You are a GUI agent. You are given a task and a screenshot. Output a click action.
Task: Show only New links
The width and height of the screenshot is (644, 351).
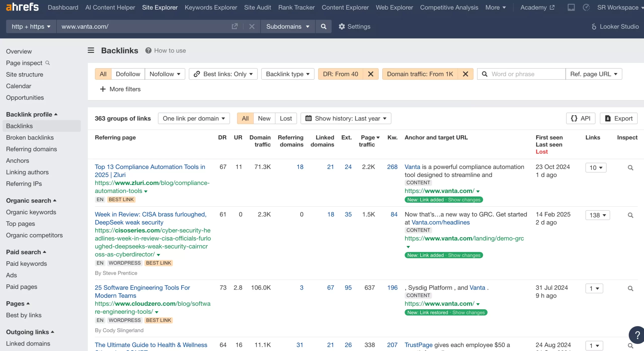click(x=264, y=118)
